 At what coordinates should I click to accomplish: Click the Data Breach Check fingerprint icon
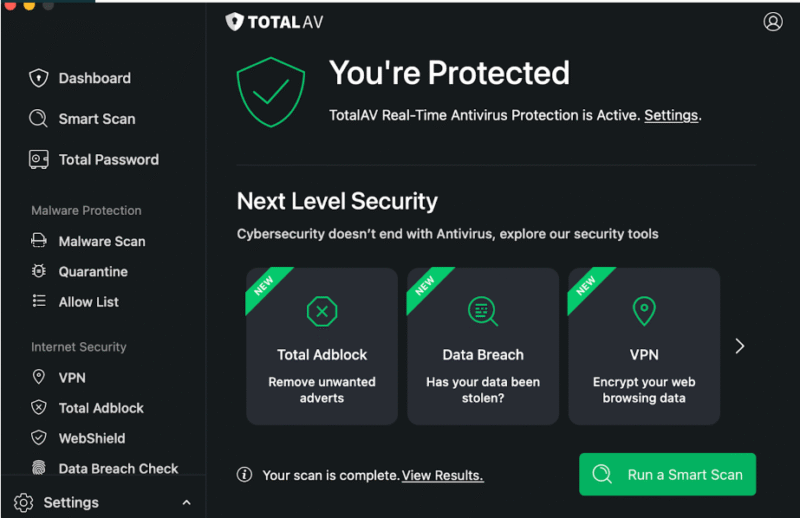point(39,467)
